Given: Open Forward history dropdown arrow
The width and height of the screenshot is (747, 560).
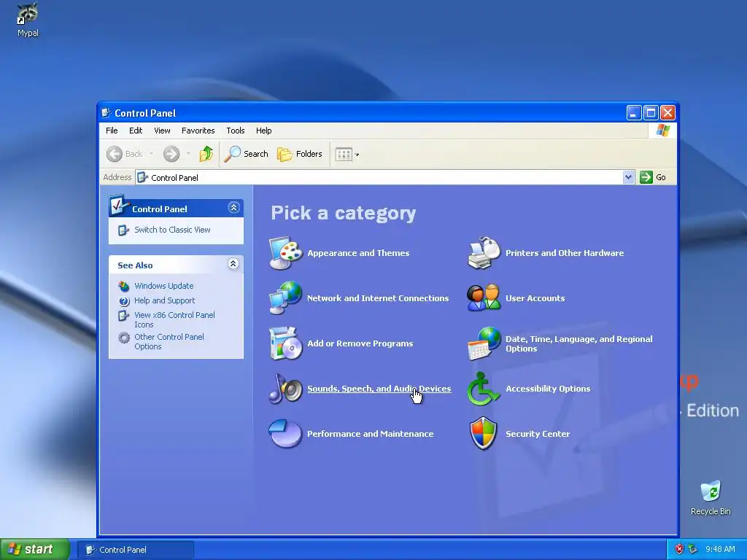Looking at the screenshot, I should tap(188, 154).
